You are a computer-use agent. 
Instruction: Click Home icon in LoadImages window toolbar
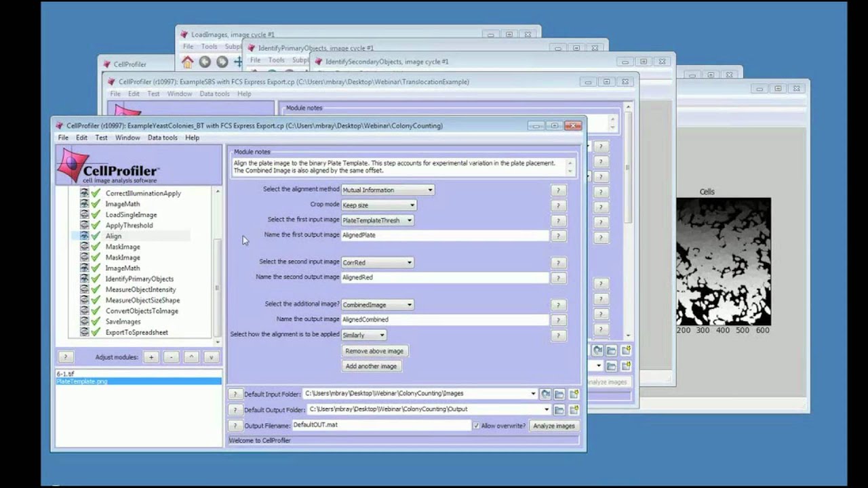pos(188,62)
